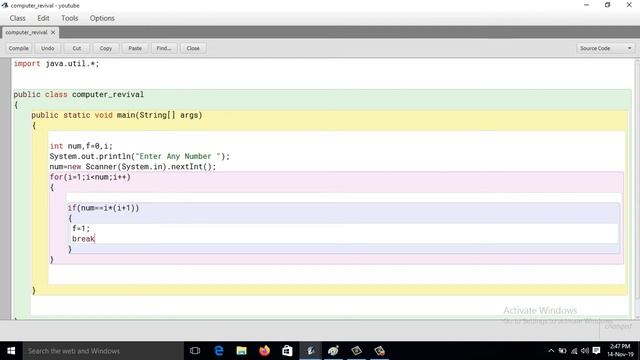The width and height of the screenshot is (640, 360).
Task: Click the 'num=new Scanner' line
Action: (x=133, y=167)
